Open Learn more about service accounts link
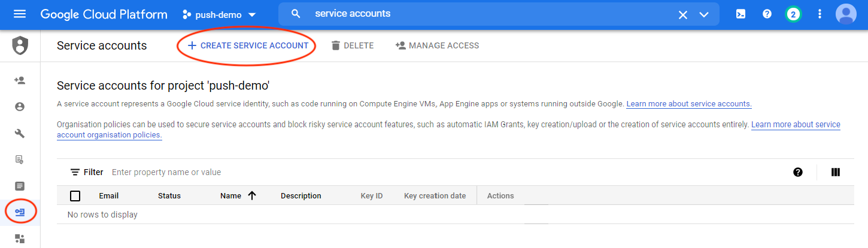868x248 pixels. pyautogui.click(x=689, y=104)
